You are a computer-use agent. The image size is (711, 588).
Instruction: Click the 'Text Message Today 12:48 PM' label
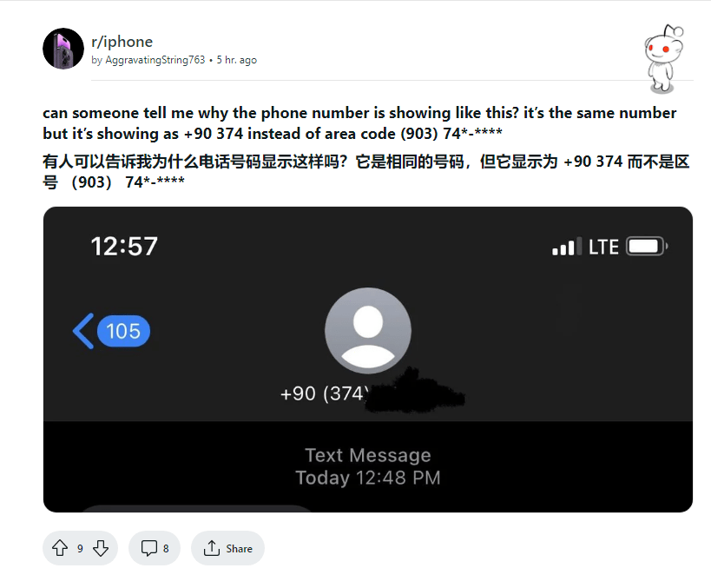click(367, 466)
